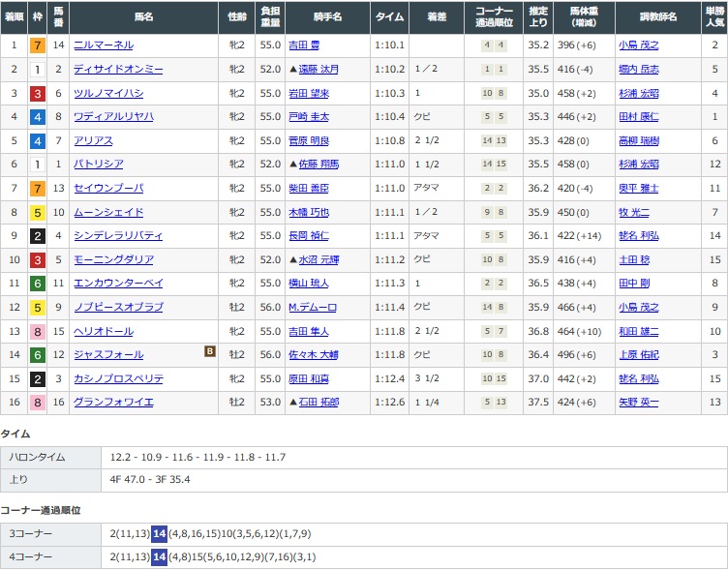The height and width of the screenshot is (570, 728).
Task: Click the 馬名 column header
Action: point(143,17)
